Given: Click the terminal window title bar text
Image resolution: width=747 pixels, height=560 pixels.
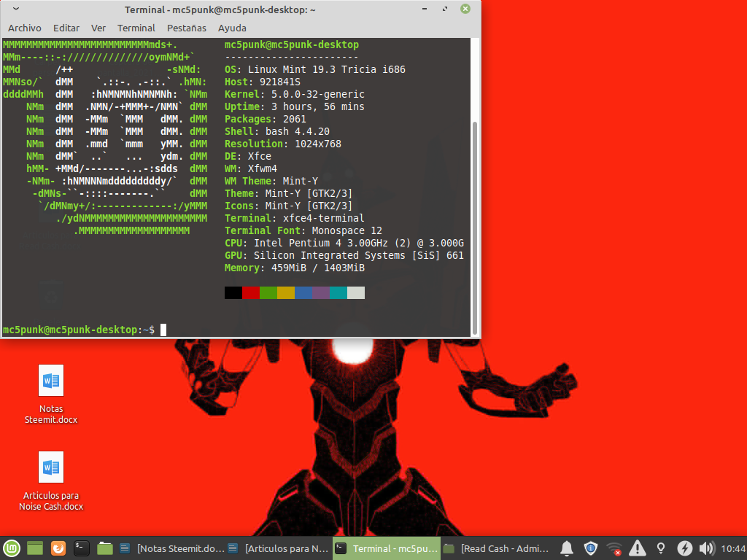Looking at the screenshot, I should pos(220,9).
